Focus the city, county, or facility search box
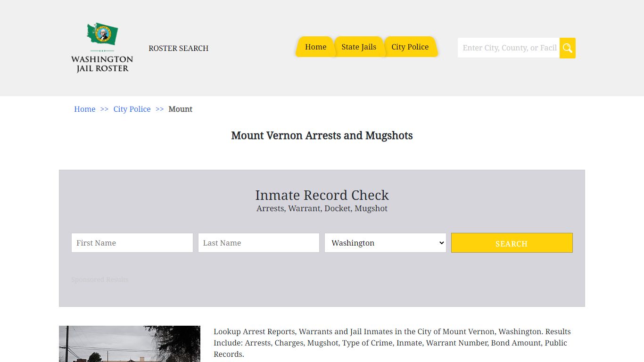 pyautogui.click(x=509, y=48)
